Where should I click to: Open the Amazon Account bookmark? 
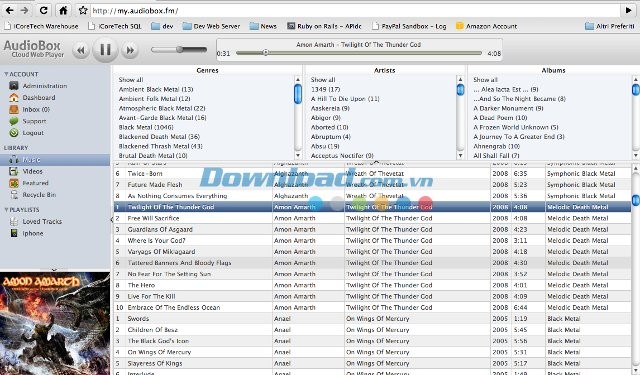point(487,26)
